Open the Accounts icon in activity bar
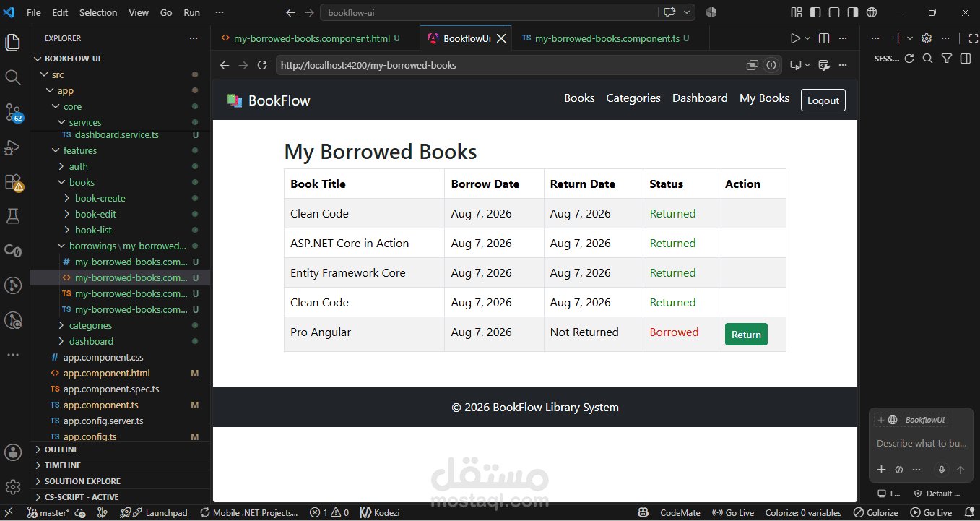Viewport: 980px width, 521px height. [x=13, y=452]
